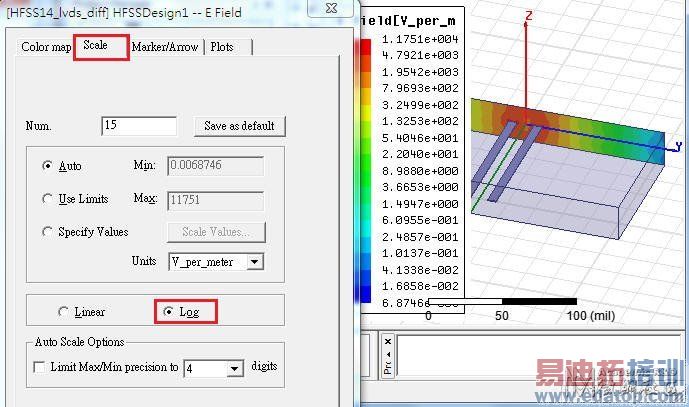
Task: Select the Auto radio button
Action: coord(47,166)
